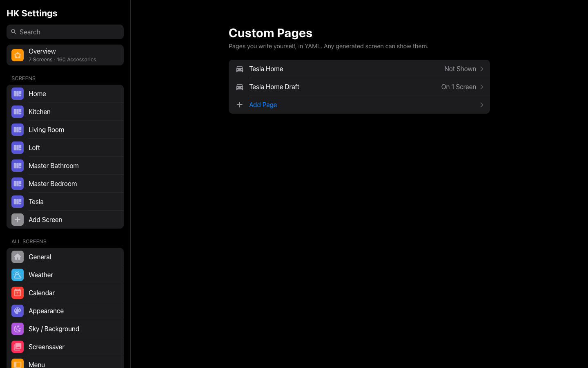The image size is (588, 368).
Task: Click the Add Screen plus icon
Action: coord(18,220)
